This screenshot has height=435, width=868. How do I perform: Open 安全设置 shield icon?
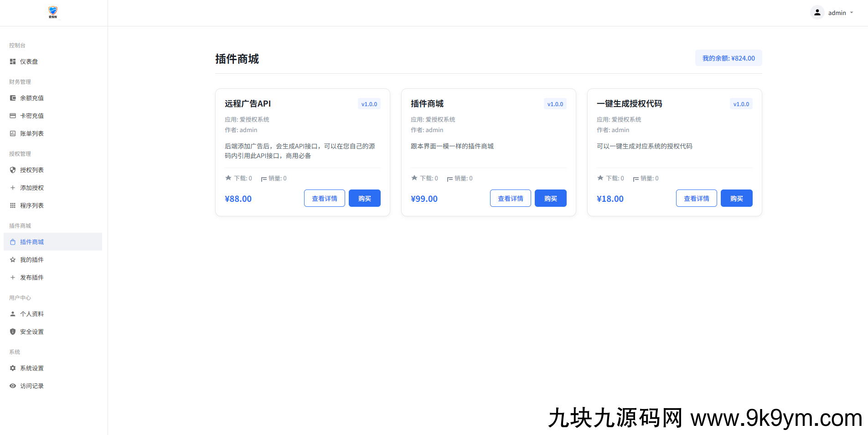pos(12,331)
